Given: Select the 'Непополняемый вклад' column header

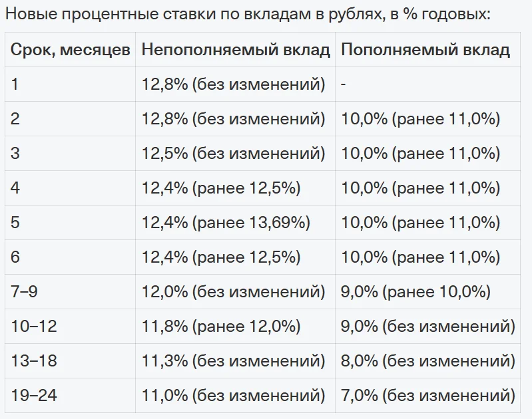Looking at the screenshot, I should point(236,50).
